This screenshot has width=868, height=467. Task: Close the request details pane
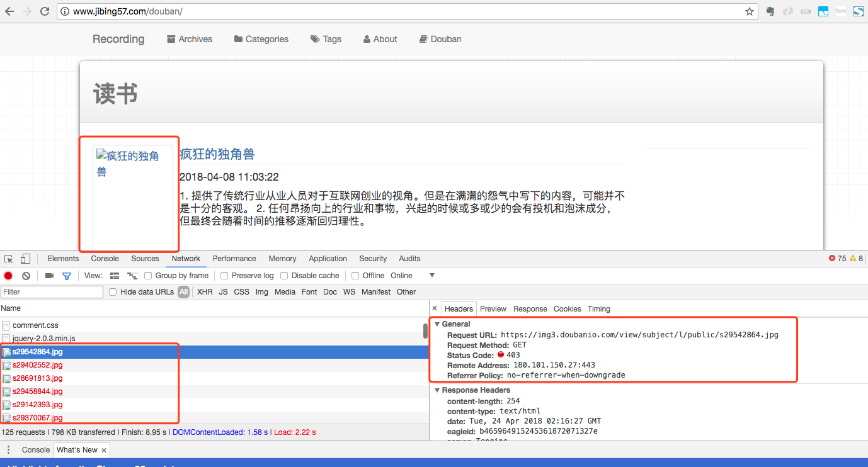coord(435,308)
